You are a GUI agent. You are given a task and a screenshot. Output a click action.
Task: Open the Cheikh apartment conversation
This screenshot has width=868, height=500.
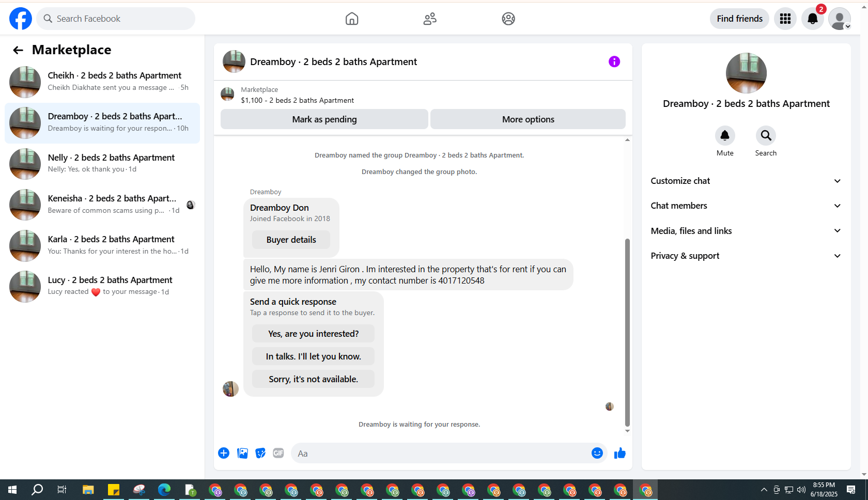[x=102, y=82]
